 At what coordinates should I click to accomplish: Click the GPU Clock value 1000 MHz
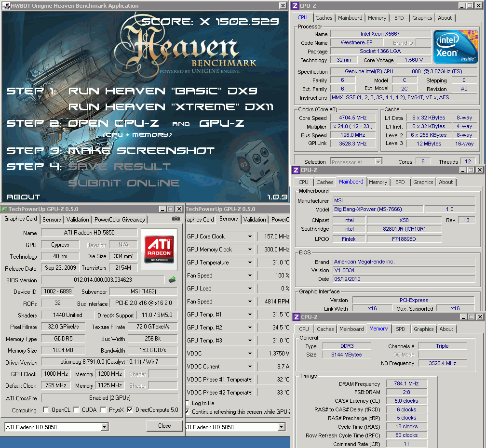point(56,374)
